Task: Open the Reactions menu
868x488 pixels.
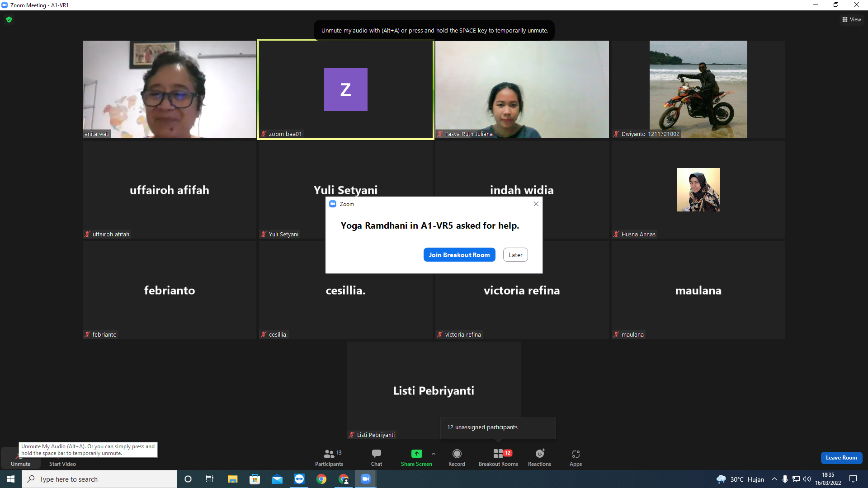Action: [539, 458]
